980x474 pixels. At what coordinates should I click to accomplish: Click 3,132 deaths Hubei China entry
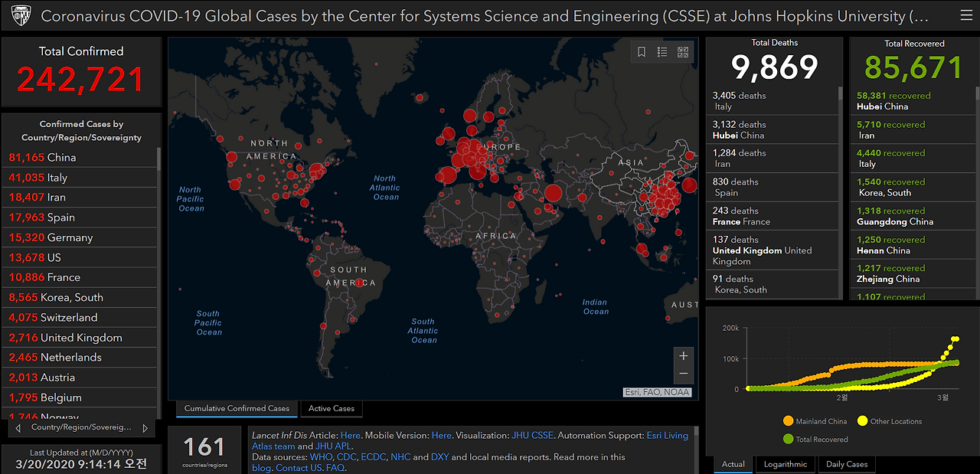(x=773, y=129)
